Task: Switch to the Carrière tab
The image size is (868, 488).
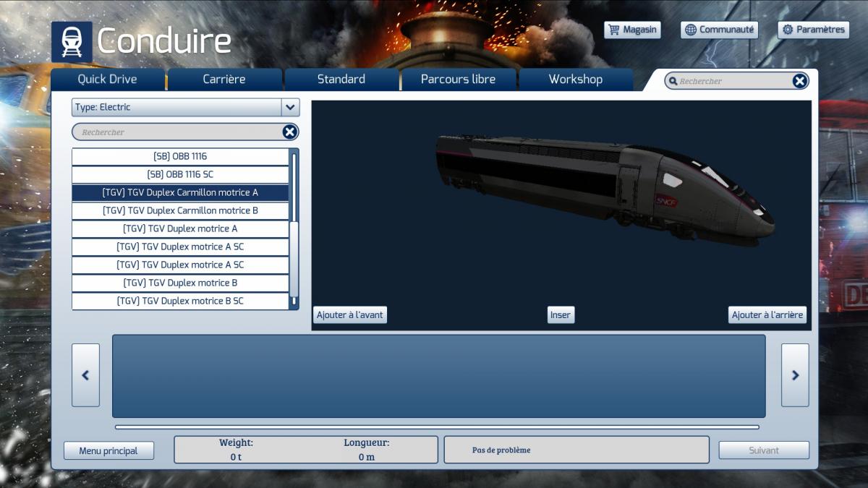Action: 224,80
